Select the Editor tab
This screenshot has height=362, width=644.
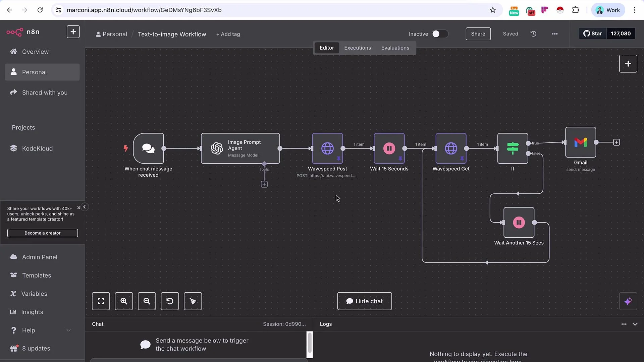tap(327, 48)
